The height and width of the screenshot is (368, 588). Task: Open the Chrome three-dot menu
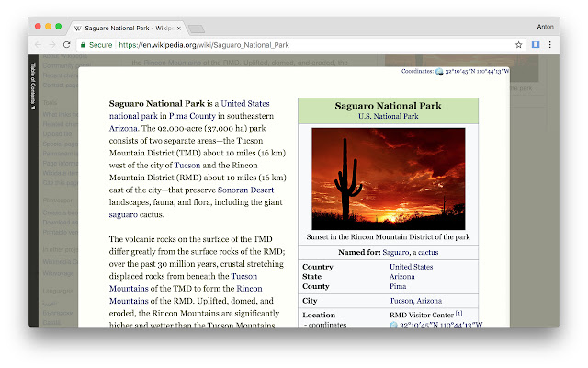(x=550, y=44)
